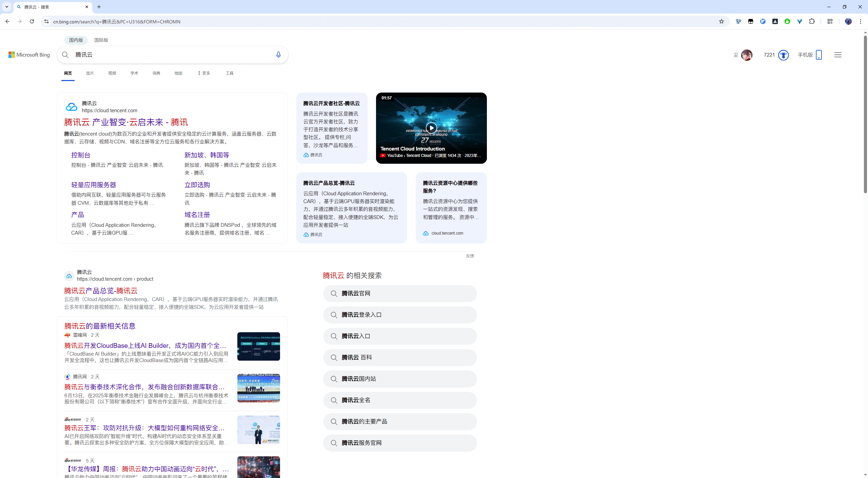
Task: Click the vertical page scrollbar thumb
Action: coord(865,114)
